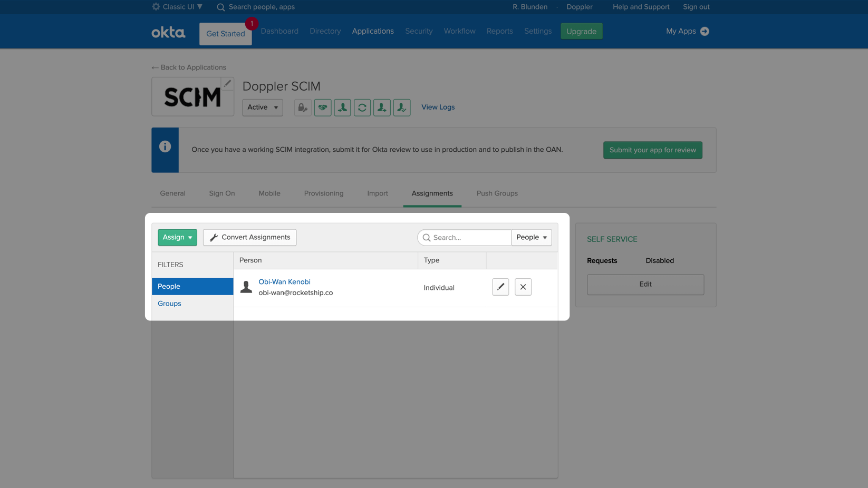868x488 pixels.
Task: Click the My Apps arrow icon
Action: coord(705,31)
